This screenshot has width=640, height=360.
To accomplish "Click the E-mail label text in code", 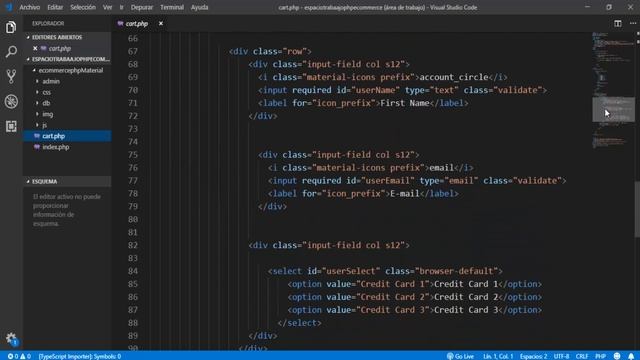I will pos(404,194).
